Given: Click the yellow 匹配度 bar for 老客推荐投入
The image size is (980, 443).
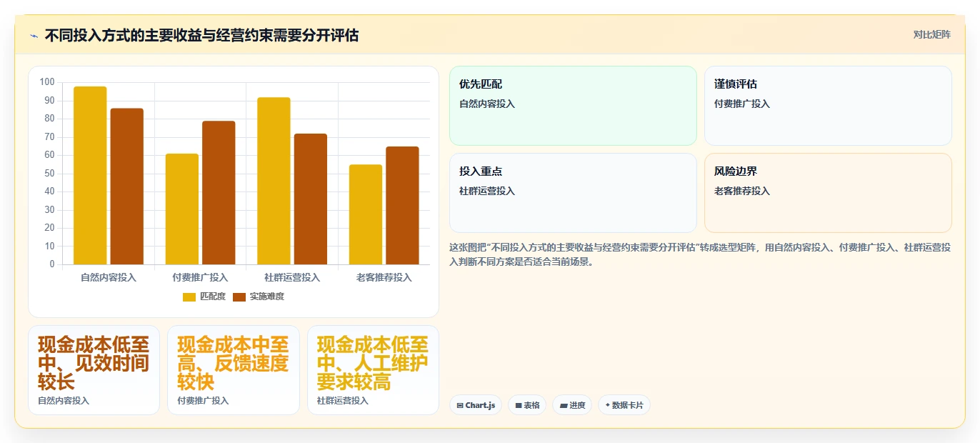Looking at the screenshot, I should tap(366, 215).
